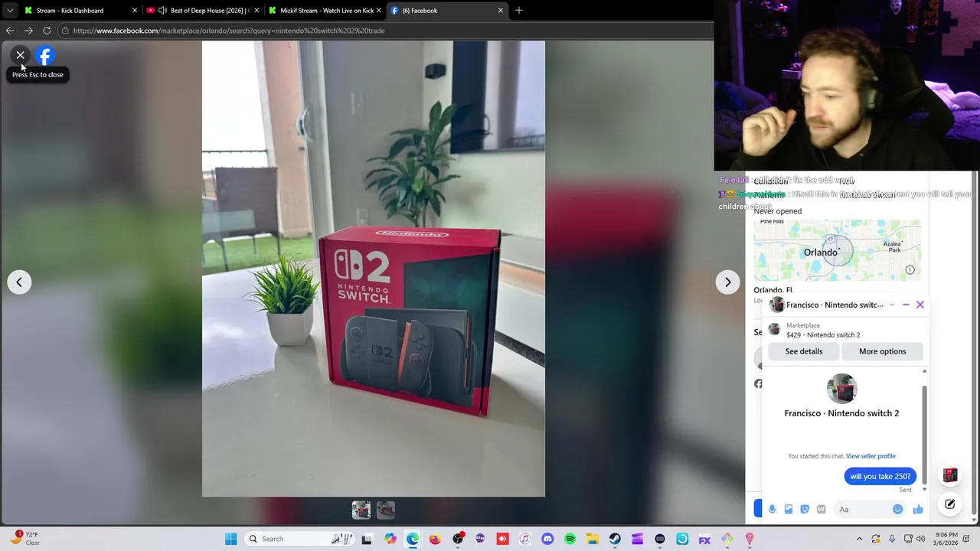Open Steam from the taskbar
This screenshot has width=980, height=551.
coord(615,539)
